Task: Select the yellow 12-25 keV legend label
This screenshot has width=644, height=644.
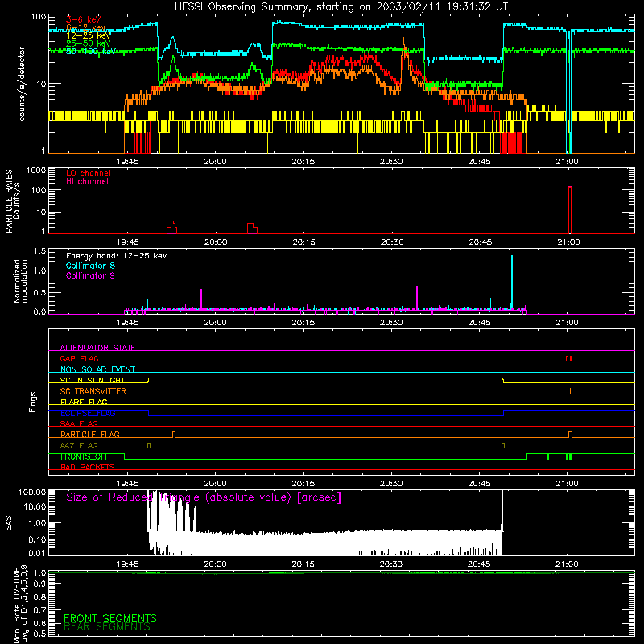Action: [89, 35]
